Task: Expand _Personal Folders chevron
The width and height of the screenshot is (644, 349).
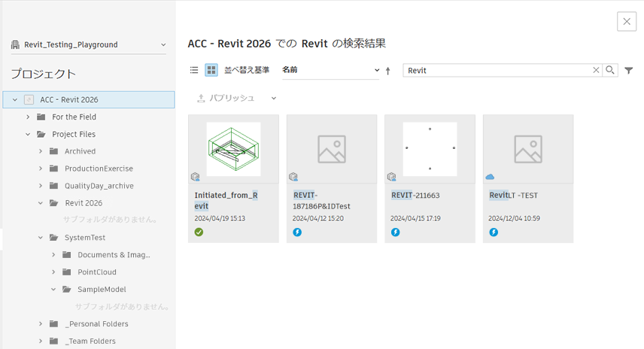Action: [41, 324]
